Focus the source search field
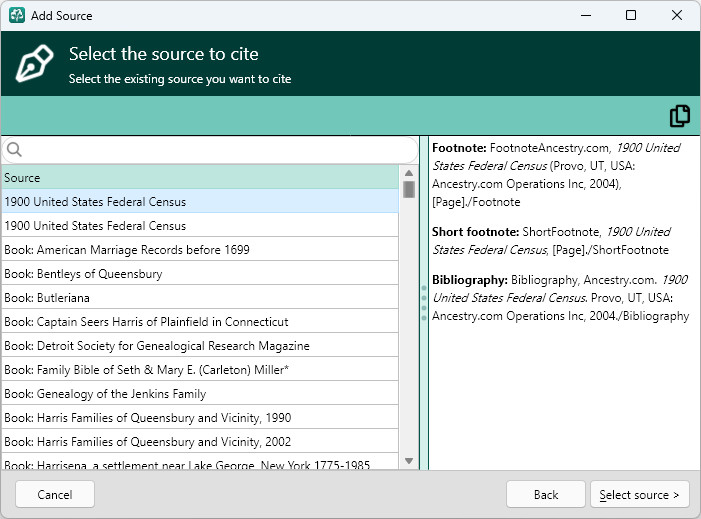This screenshot has width=701, height=519. coord(210,150)
